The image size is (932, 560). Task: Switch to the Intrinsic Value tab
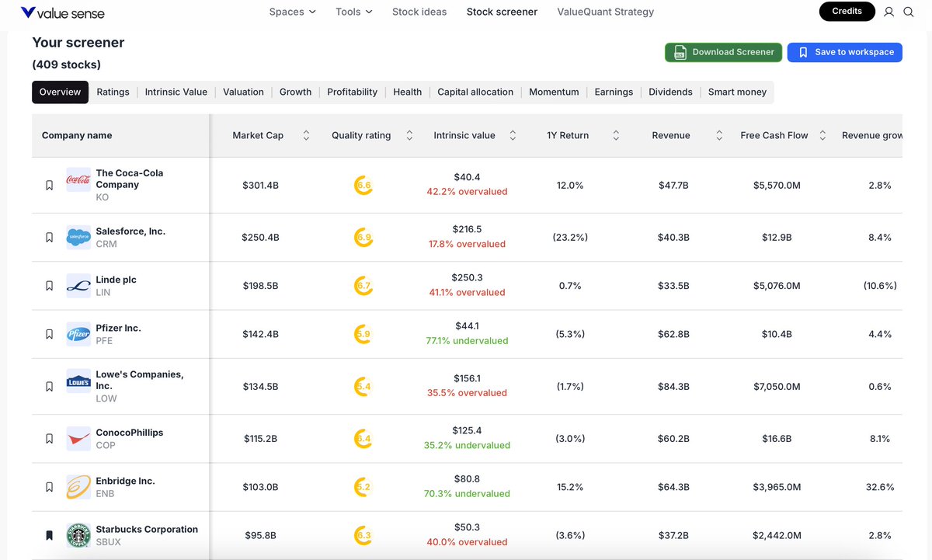[x=176, y=92]
